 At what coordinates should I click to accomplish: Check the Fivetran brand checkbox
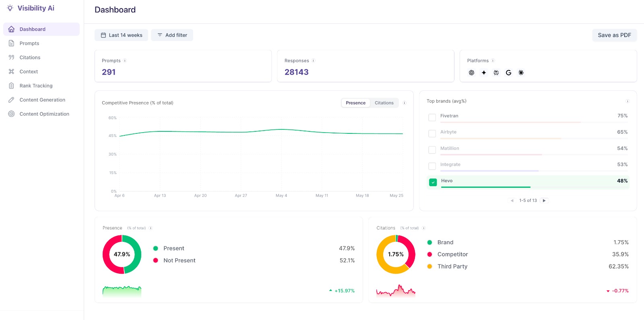[432, 117]
